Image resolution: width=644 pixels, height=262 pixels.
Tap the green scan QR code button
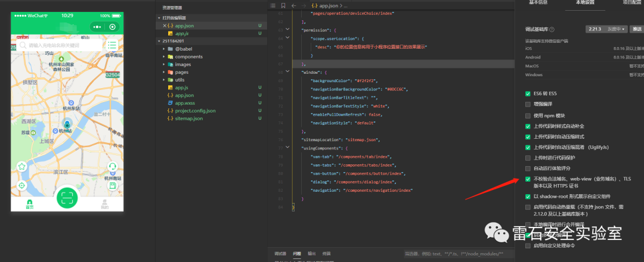point(67,198)
